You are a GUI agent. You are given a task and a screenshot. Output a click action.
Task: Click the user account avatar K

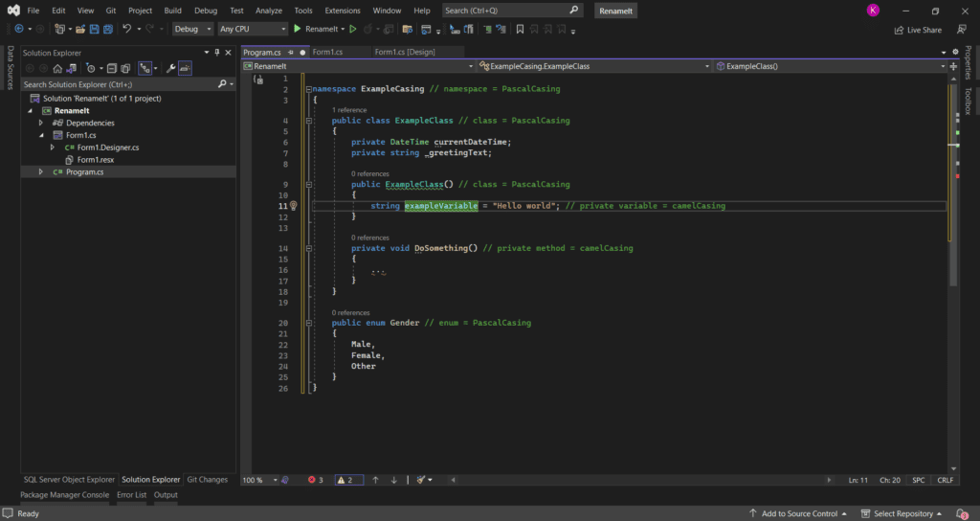point(873,10)
